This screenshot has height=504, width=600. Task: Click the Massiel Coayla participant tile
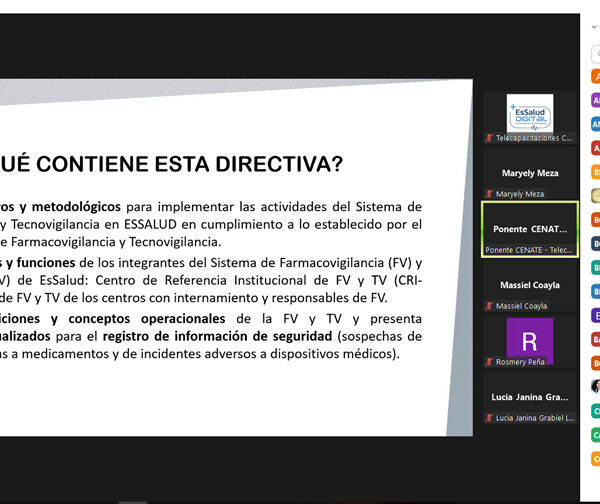click(530, 285)
